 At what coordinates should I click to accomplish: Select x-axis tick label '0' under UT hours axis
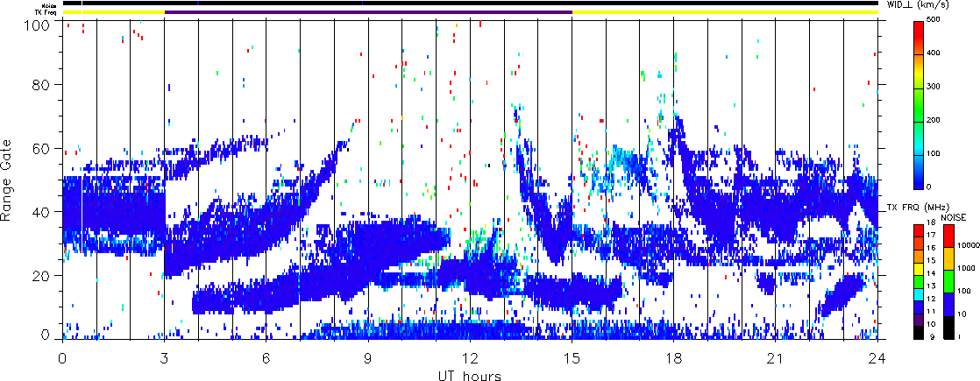pyautogui.click(x=62, y=358)
